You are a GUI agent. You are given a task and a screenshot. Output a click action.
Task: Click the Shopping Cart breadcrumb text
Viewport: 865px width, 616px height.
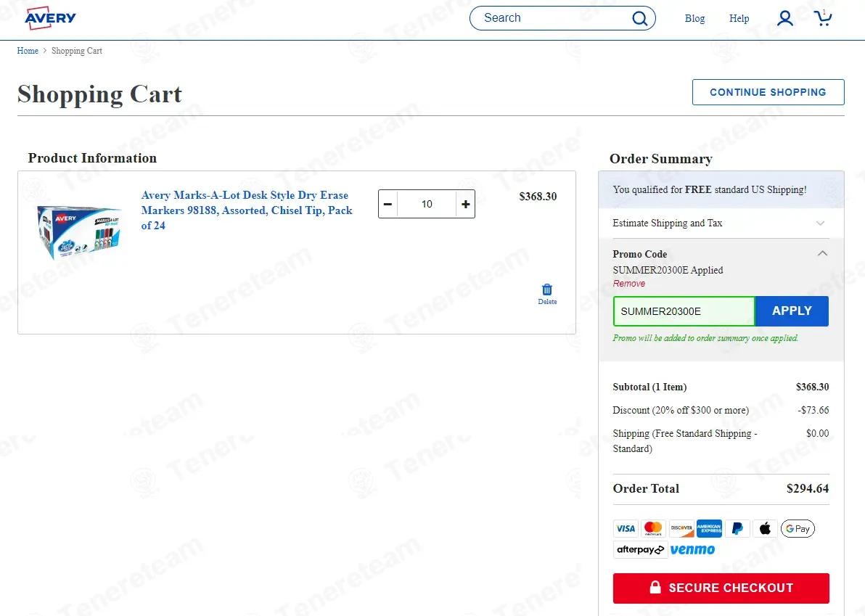coord(77,51)
